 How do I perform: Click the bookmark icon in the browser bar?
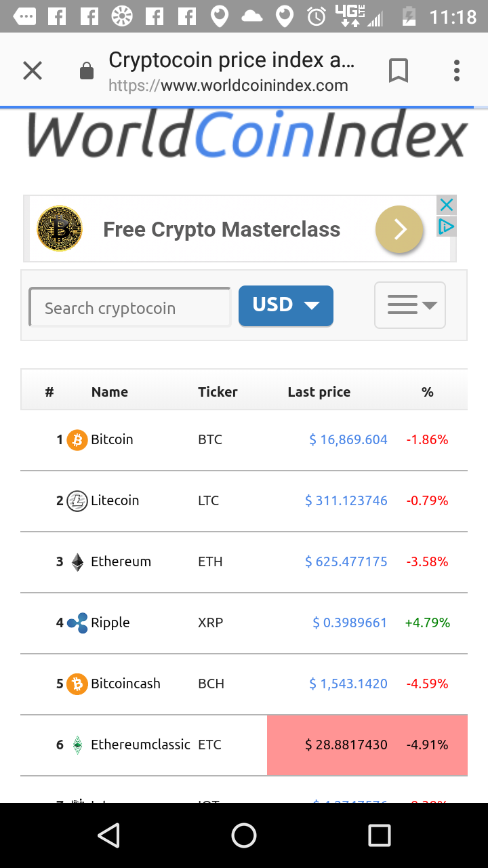399,70
